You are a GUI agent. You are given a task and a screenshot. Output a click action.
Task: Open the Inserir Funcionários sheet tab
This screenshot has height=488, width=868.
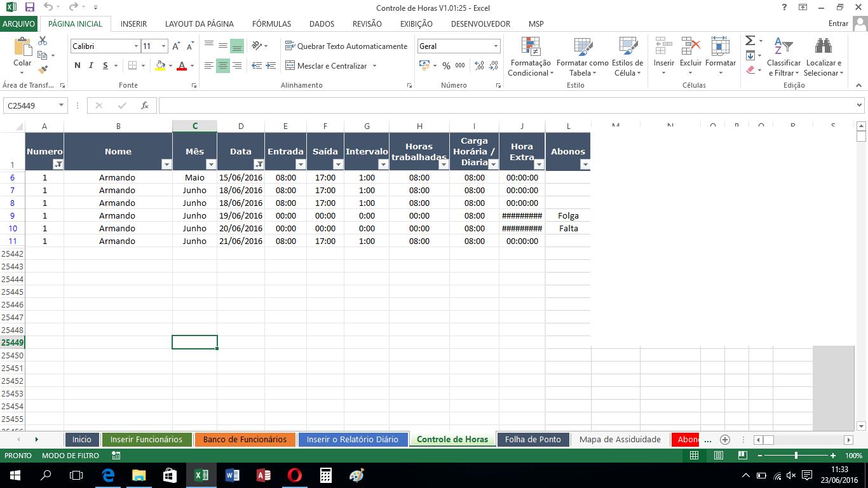pos(146,439)
